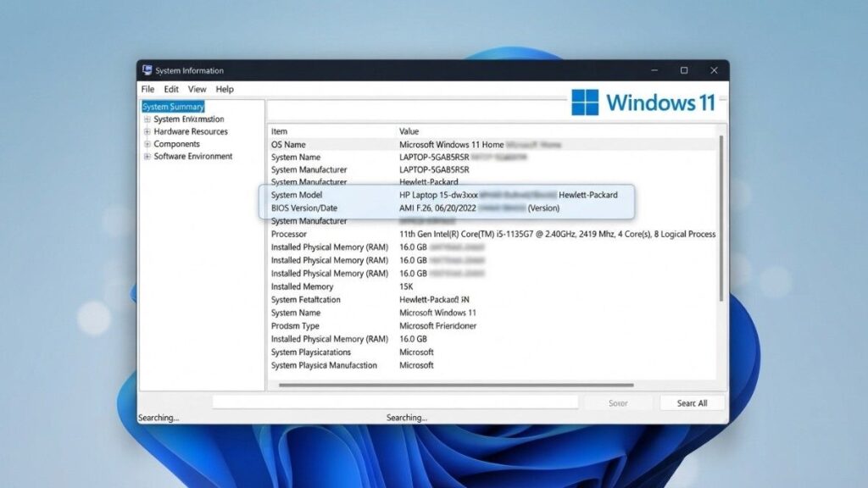
Task: Select the Processor row
Action: (x=492, y=234)
